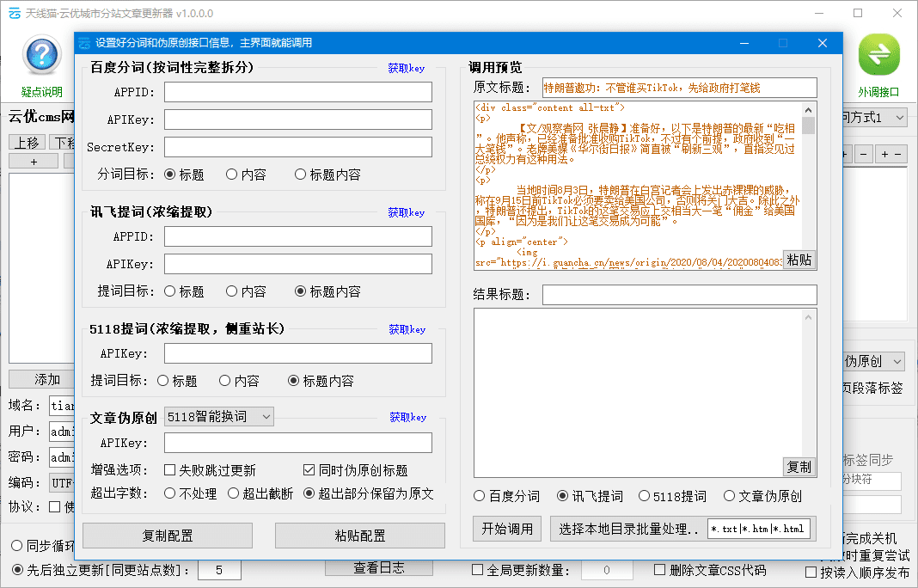Select 标题内容 for 讯飞提词 target
This screenshot has width=918, height=588.
pos(300,291)
